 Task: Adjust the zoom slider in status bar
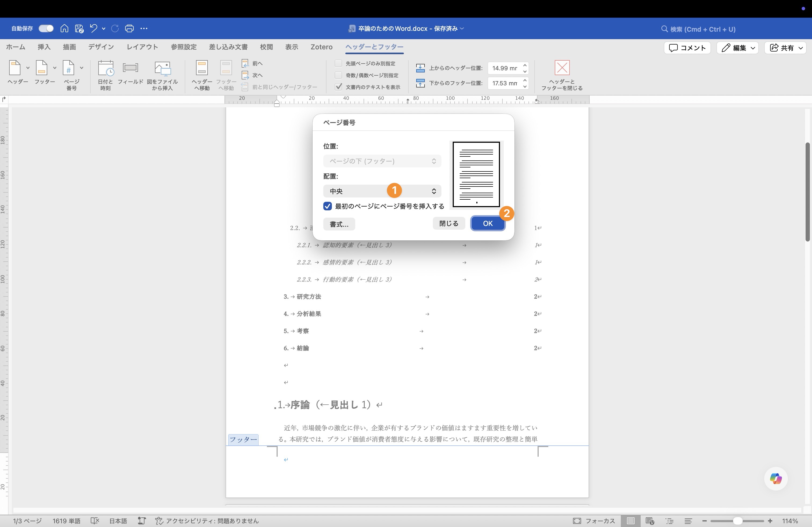coord(737,521)
